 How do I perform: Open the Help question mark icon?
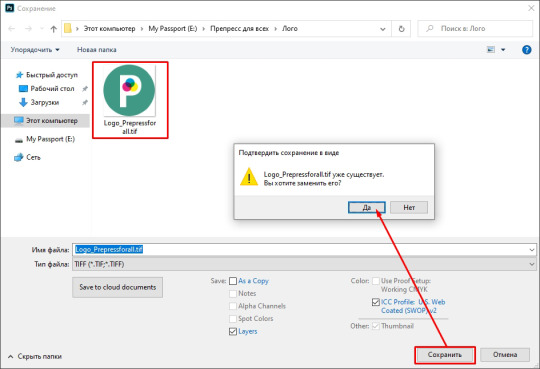(527, 50)
